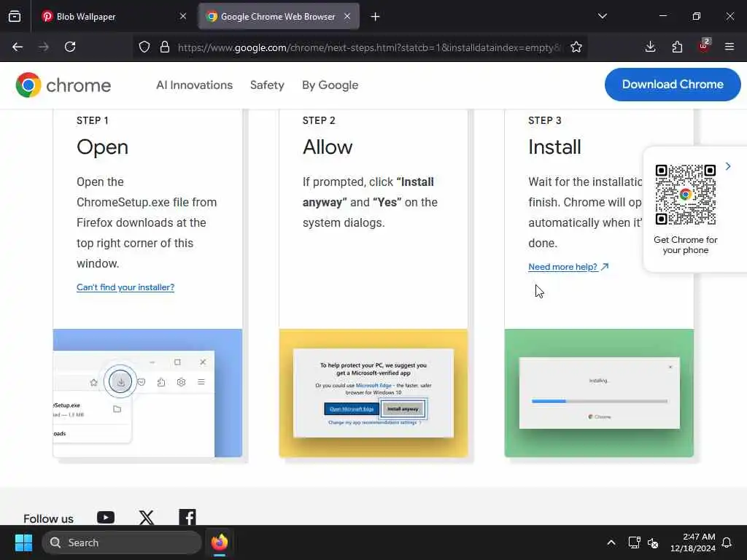Image resolution: width=747 pixels, height=560 pixels.
Task: Click the Chrome logo on the page
Action: click(x=63, y=85)
